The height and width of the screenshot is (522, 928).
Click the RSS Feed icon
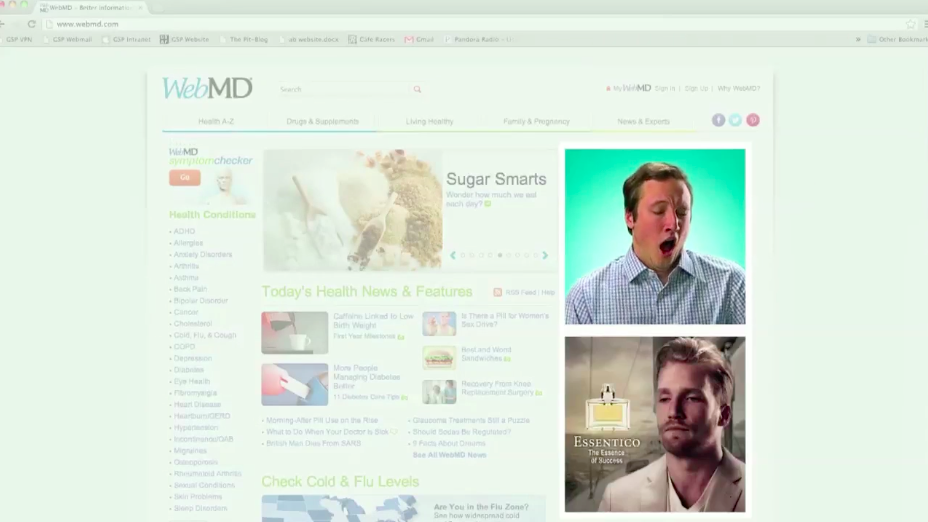pos(497,292)
